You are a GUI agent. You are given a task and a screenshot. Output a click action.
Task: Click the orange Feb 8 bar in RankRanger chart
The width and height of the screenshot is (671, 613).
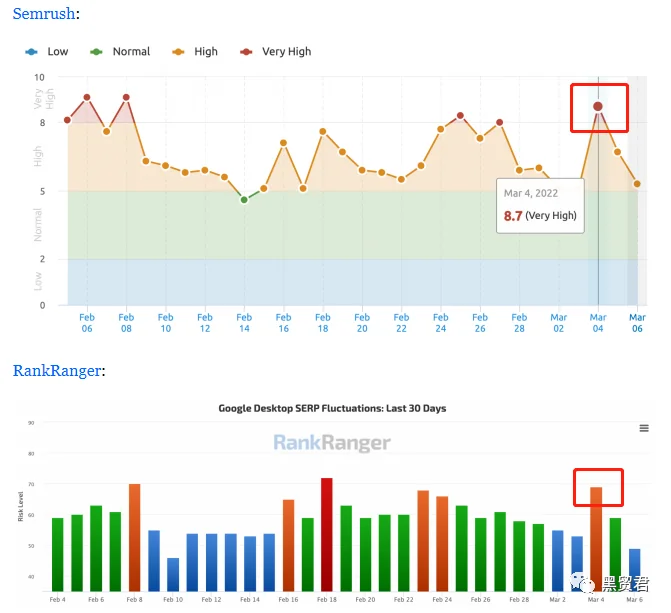134,538
